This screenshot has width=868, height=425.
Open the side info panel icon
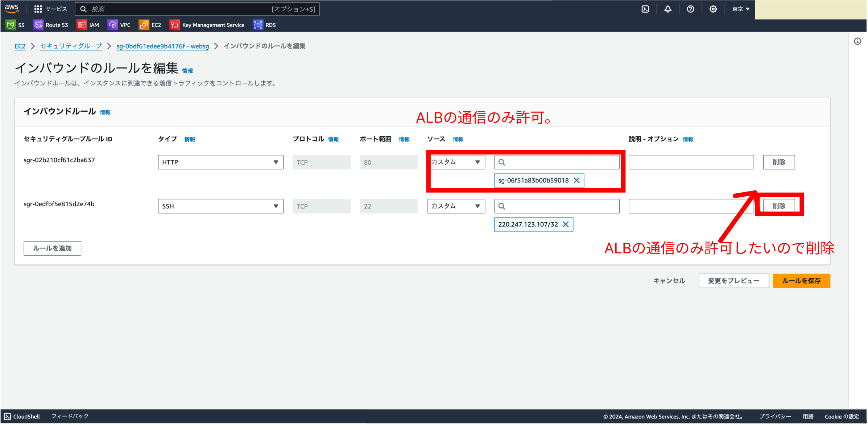(x=857, y=41)
